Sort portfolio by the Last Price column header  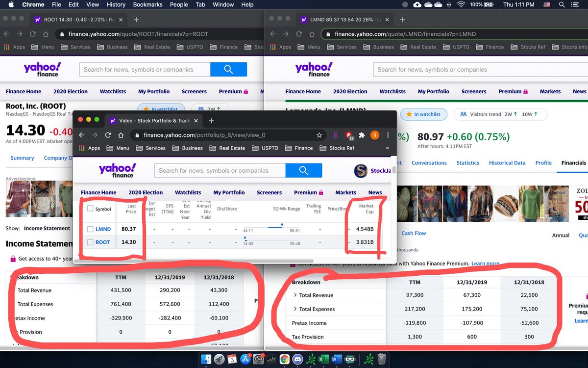click(131, 209)
